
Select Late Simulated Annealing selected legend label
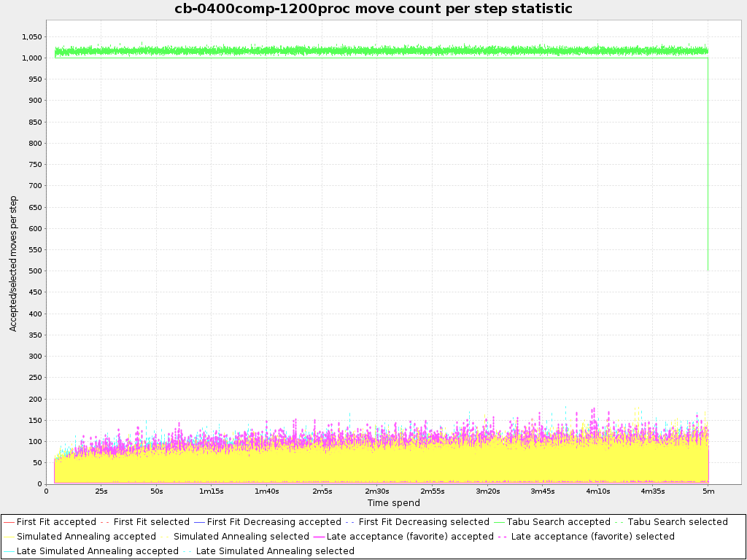pyautogui.click(x=275, y=551)
